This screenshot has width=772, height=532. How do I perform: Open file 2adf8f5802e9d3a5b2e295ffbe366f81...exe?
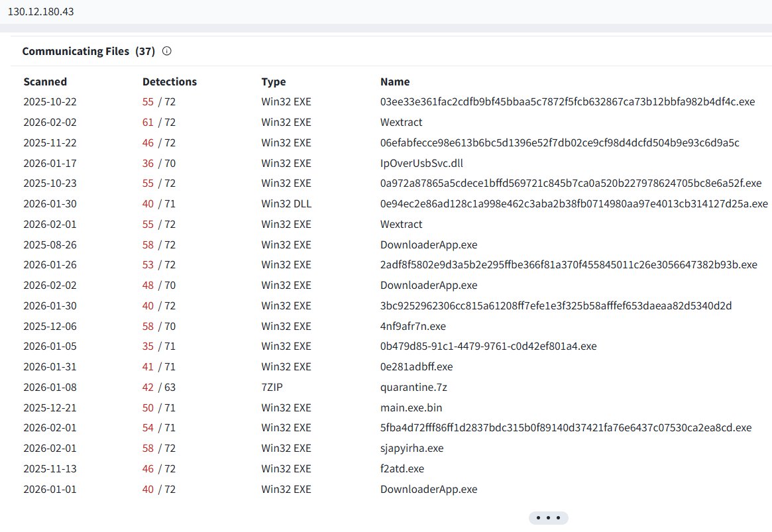click(569, 265)
